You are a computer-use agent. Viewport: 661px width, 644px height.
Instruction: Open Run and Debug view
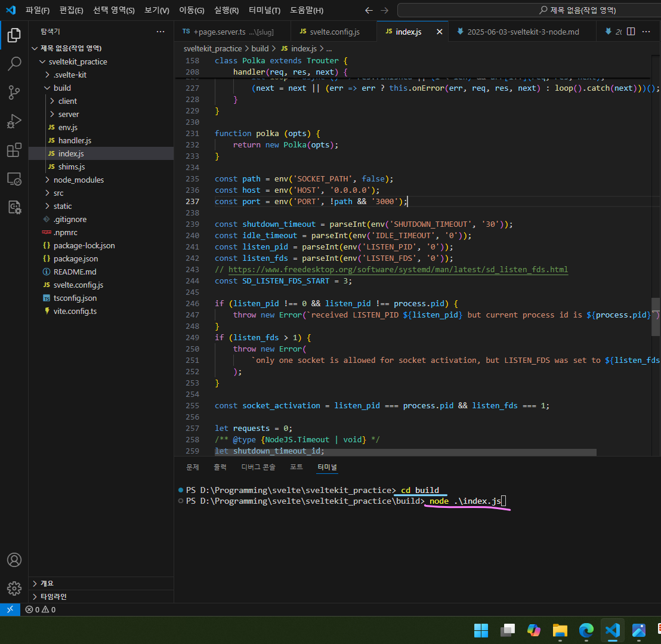click(14, 122)
